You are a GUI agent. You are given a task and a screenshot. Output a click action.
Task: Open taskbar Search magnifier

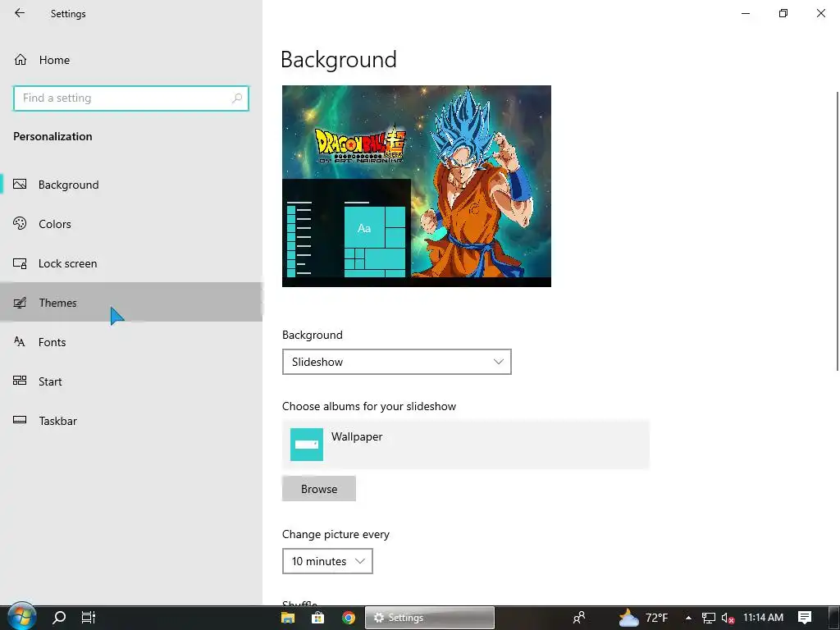[59, 617]
